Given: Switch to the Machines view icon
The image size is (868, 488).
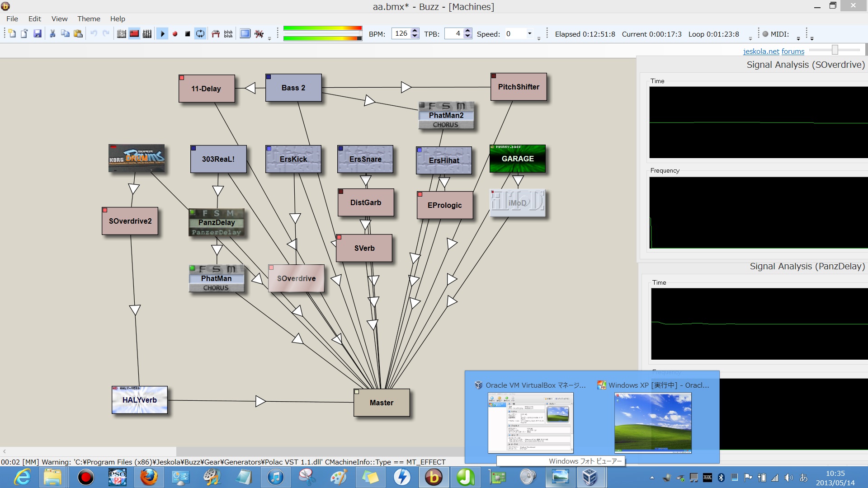Looking at the screenshot, I should point(134,34).
